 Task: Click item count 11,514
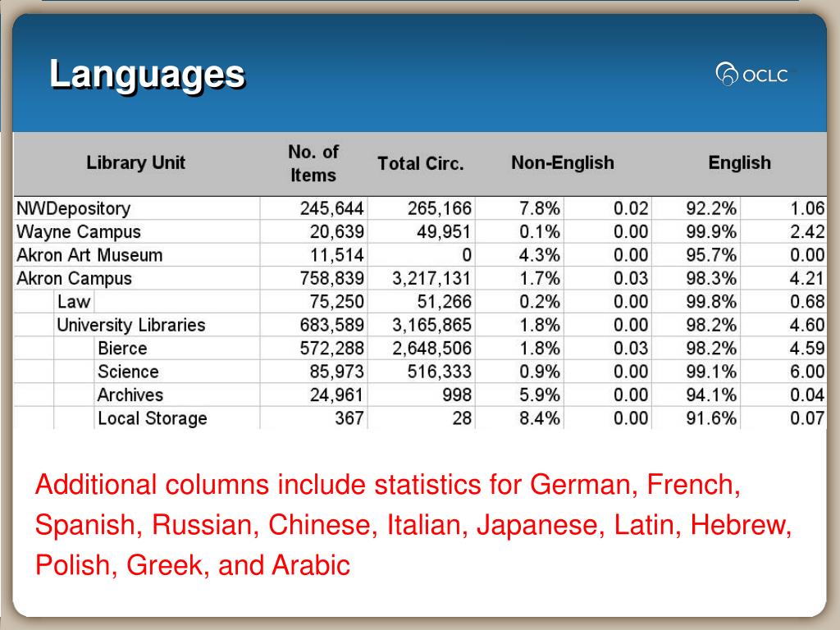pos(337,255)
